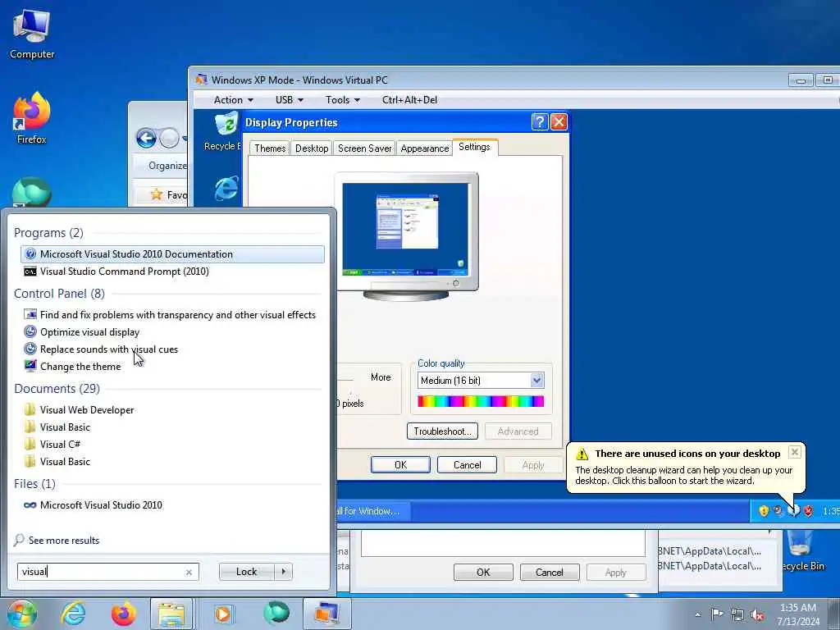The image size is (840, 630).
Task: Click the Display Properties help question button
Action: [540, 122]
